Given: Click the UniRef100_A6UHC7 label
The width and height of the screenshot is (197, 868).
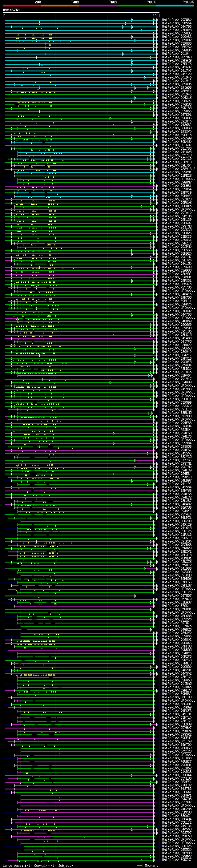Looking at the screenshot, I should (176, 761).
